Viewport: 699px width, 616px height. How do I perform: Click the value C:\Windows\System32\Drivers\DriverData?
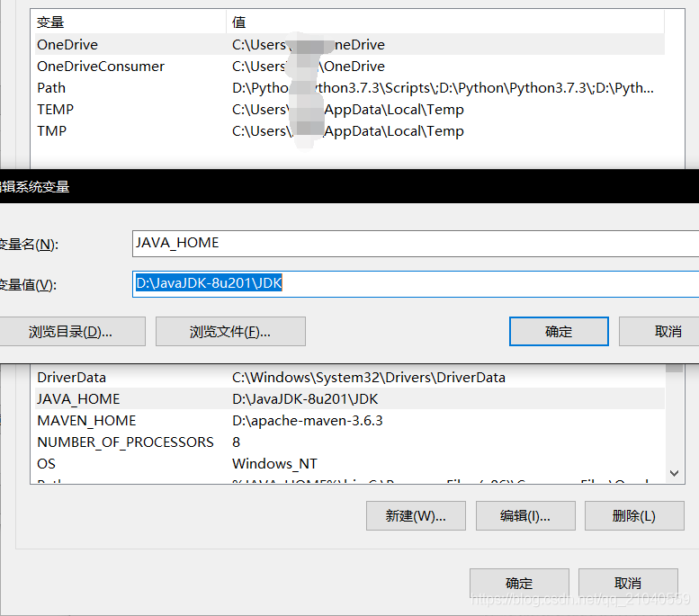tap(369, 378)
